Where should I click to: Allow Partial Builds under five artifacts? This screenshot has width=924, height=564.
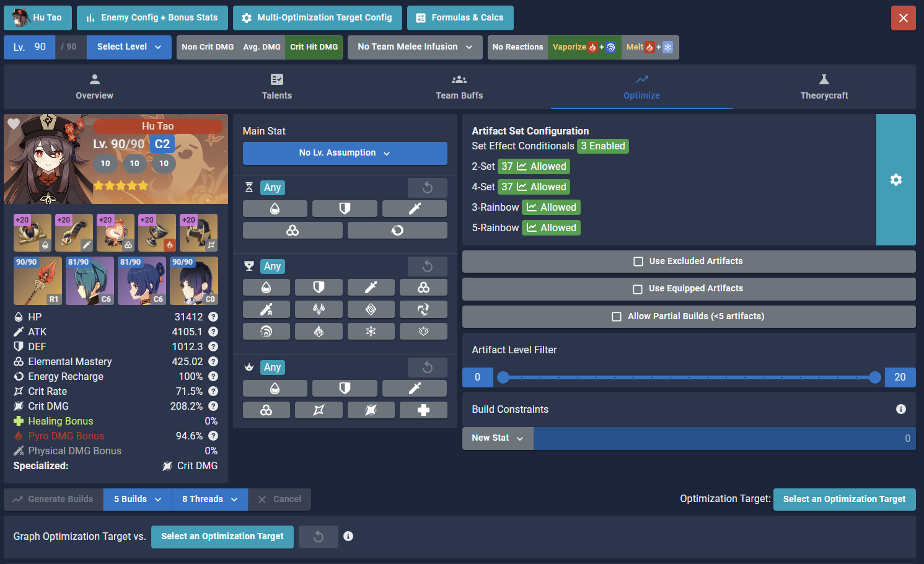pyautogui.click(x=617, y=316)
